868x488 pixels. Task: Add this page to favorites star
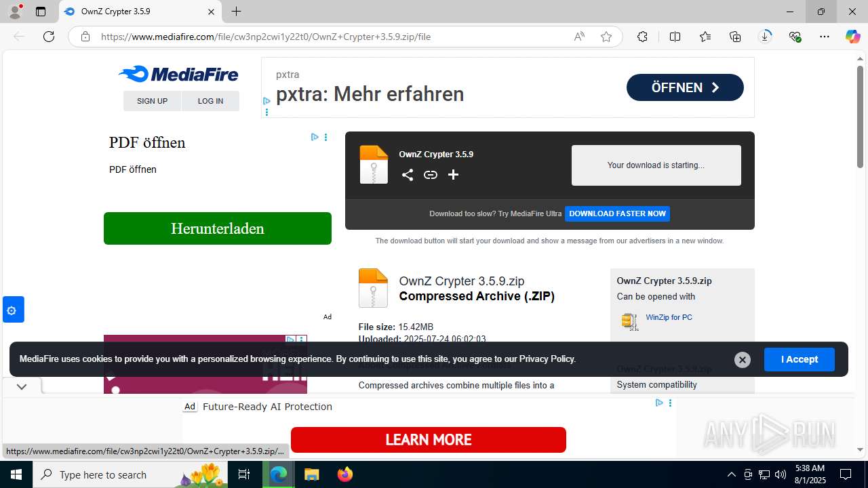606,37
